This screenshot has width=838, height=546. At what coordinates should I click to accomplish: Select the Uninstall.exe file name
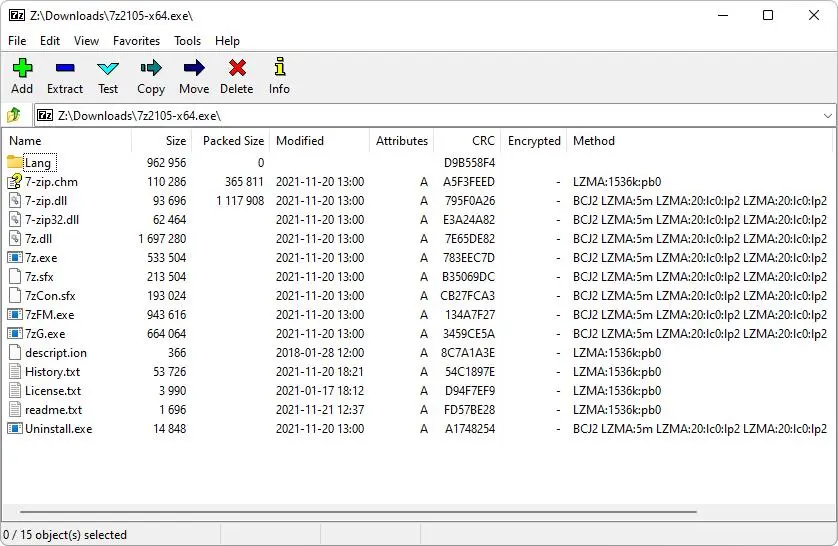coord(59,428)
